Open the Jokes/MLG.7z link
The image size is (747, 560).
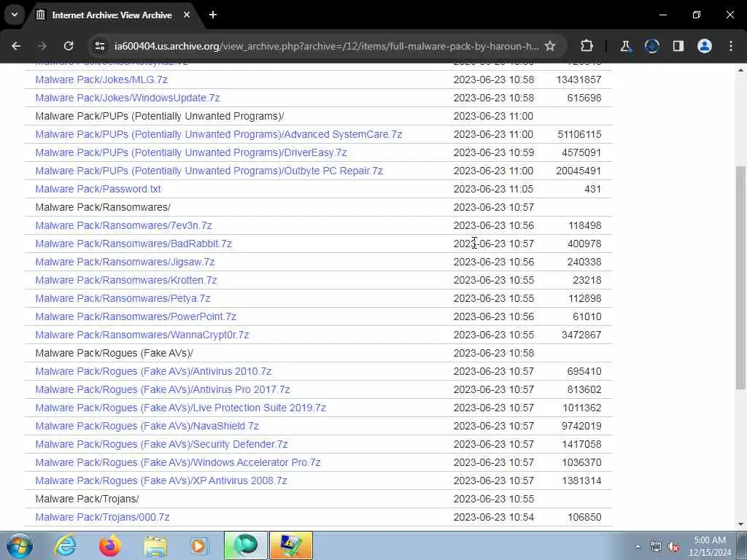coord(101,79)
